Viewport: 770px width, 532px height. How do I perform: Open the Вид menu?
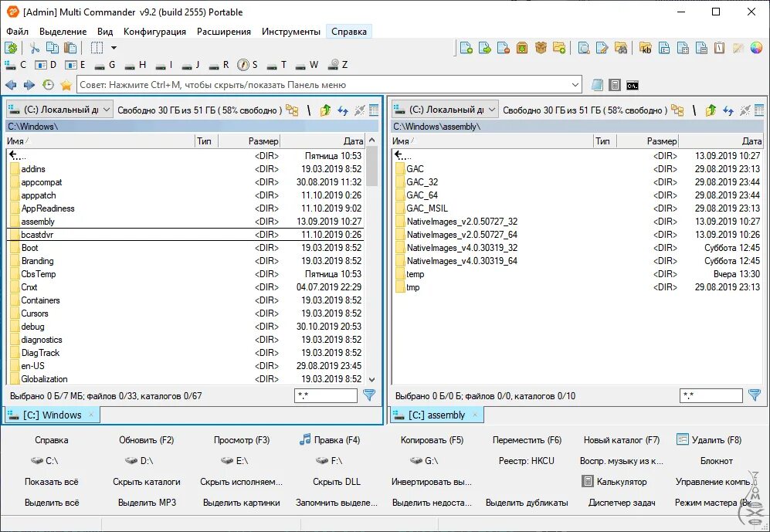[105, 32]
